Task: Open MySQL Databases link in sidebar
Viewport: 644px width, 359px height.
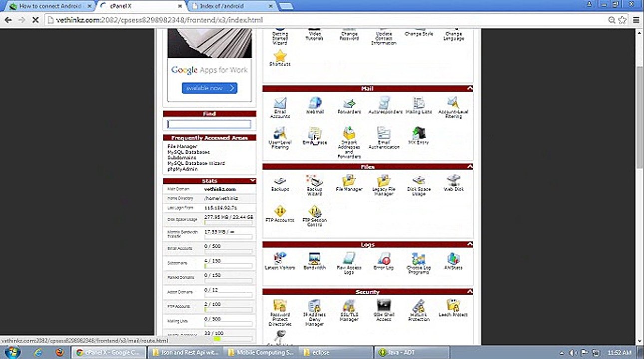Action: click(x=189, y=152)
